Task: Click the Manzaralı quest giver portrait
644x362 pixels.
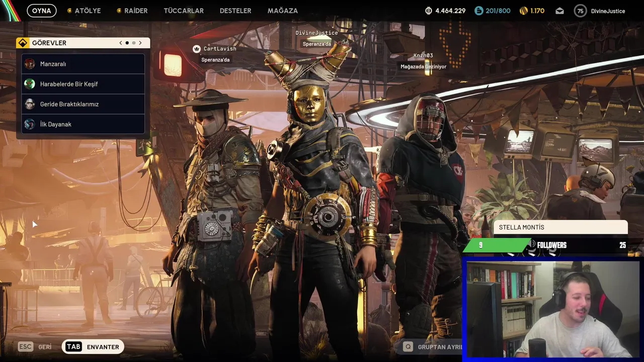Action: click(x=30, y=64)
